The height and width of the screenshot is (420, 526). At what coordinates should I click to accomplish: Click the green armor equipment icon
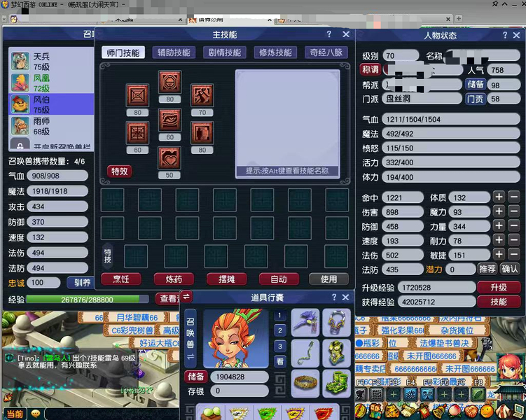[x=338, y=354]
